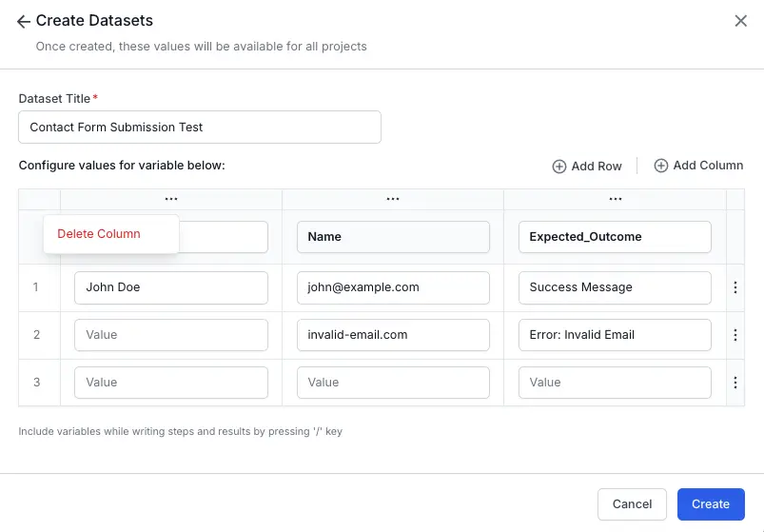Open the row 1 three-dot options menu
The width and height of the screenshot is (764, 532).
(735, 287)
